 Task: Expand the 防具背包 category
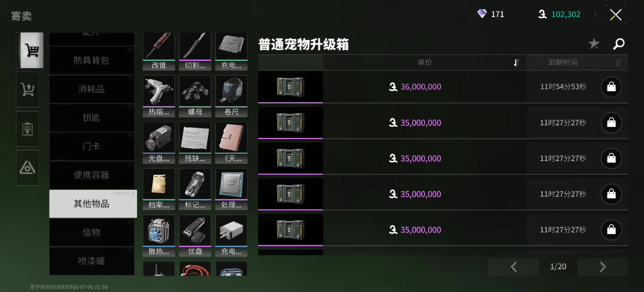[92, 60]
